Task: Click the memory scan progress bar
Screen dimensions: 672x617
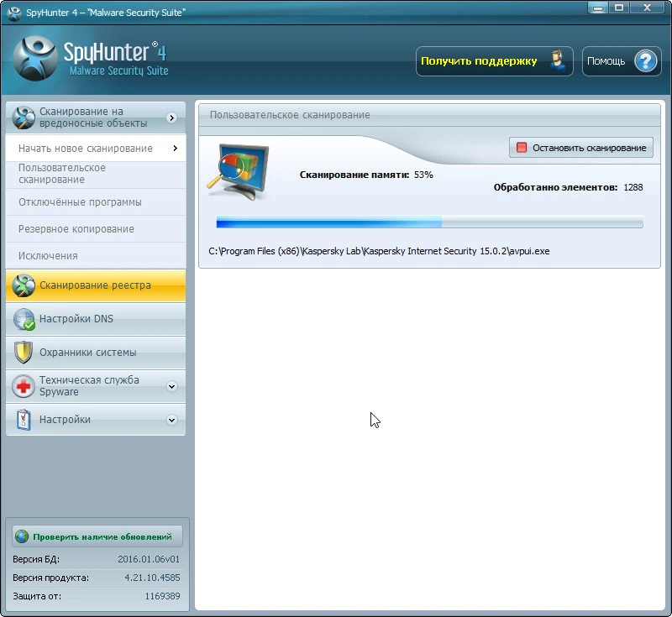Action: point(429,222)
